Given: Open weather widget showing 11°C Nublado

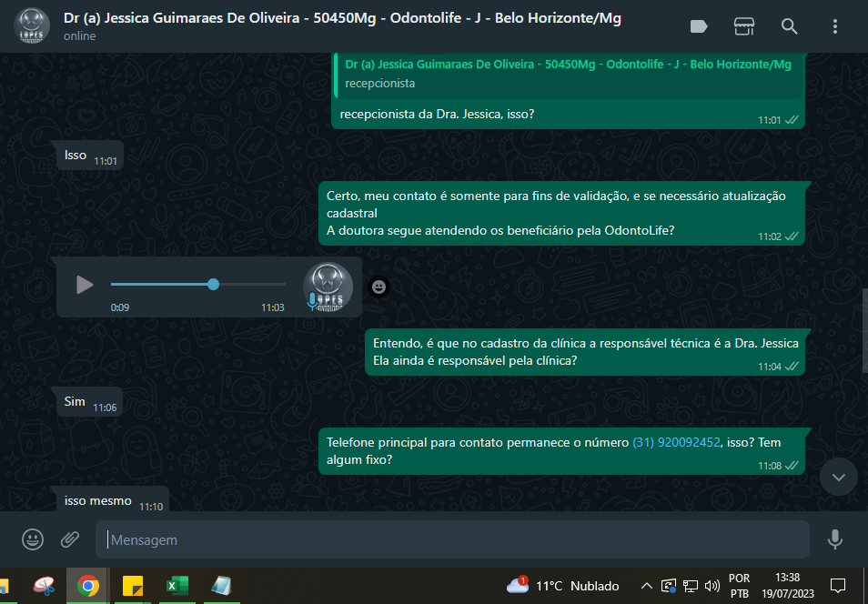Looking at the screenshot, I should pyautogui.click(x=562, y=586).
